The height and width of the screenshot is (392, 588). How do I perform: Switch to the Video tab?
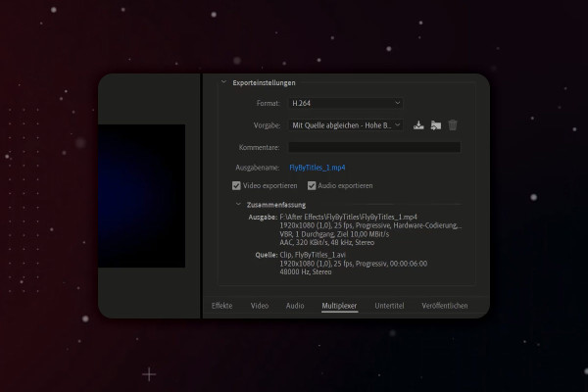click(x=260, y=306)
